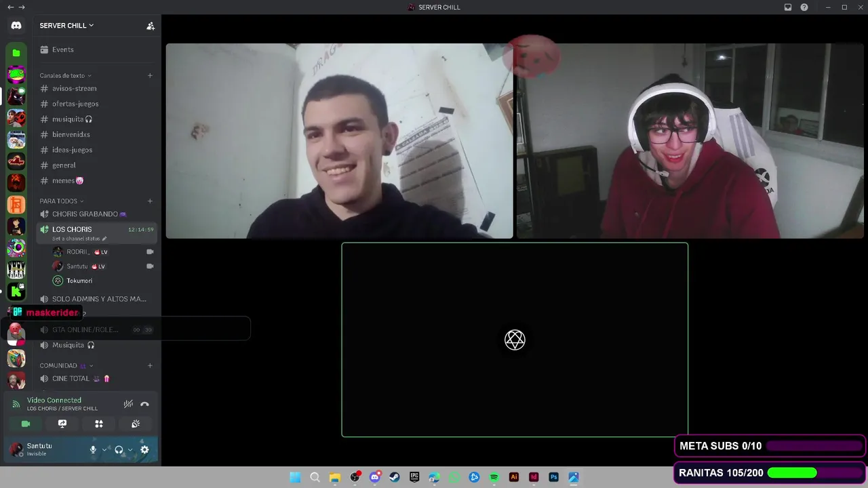Add a channel to PARA TODOS category
Viewport: 868px width, 488px height.
(x=150, y=201)
